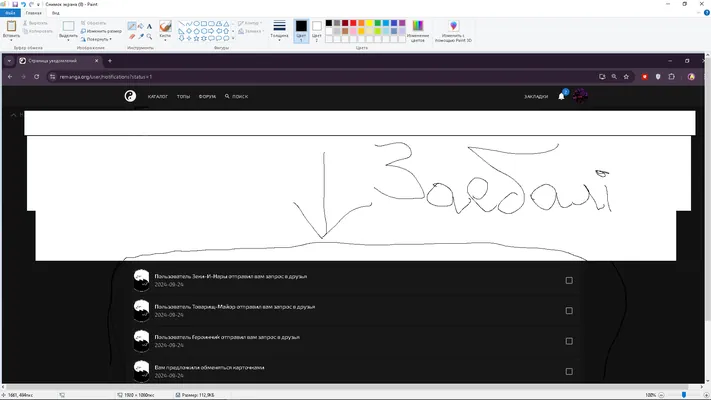Open Edit with Paint 3D
This screenshot has width=711, height=400.
(453, 31)
